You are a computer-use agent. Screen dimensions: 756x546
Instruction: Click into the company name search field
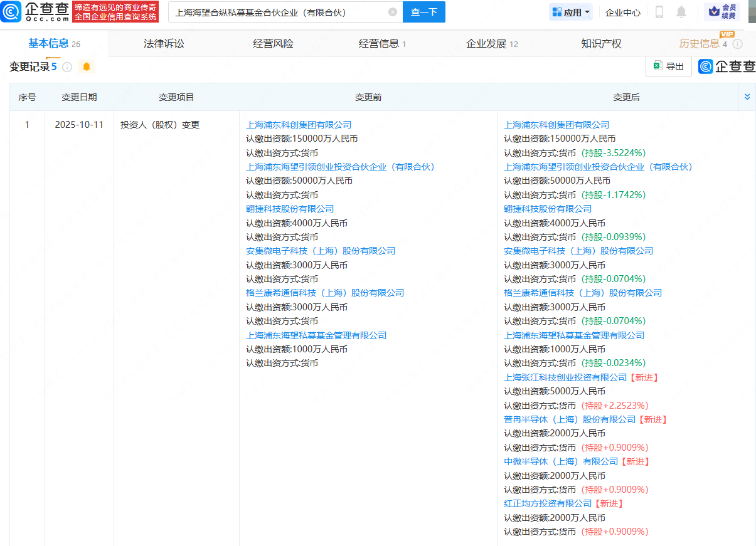pyautogui.click(x=276, y=12)
